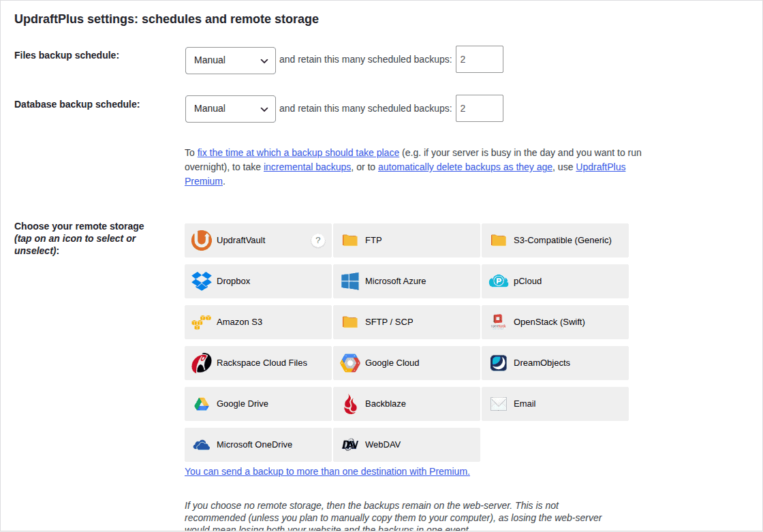Click the Microsoft OneDrive label text
Viewport: 763px width, 532px height.
tap(255, 444)
